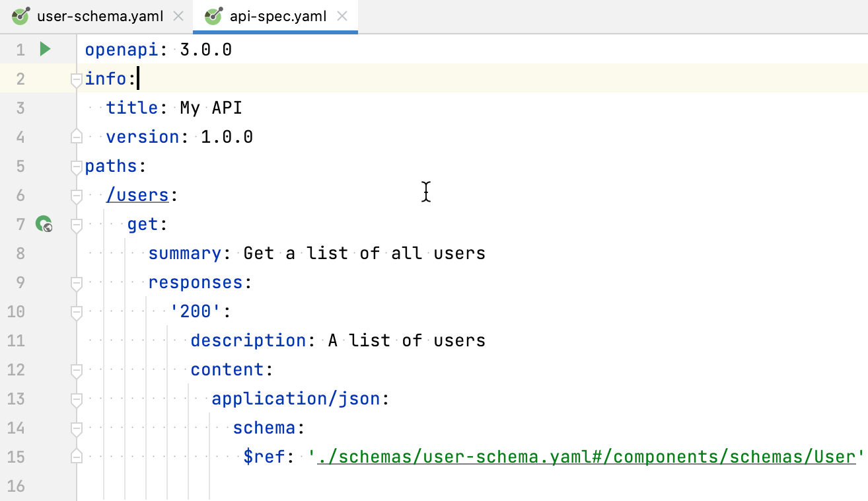Close the api-spec.yaml tab
Image resolution: width=868 pixels, height=501 pixels.
click(x=342, y=16)
